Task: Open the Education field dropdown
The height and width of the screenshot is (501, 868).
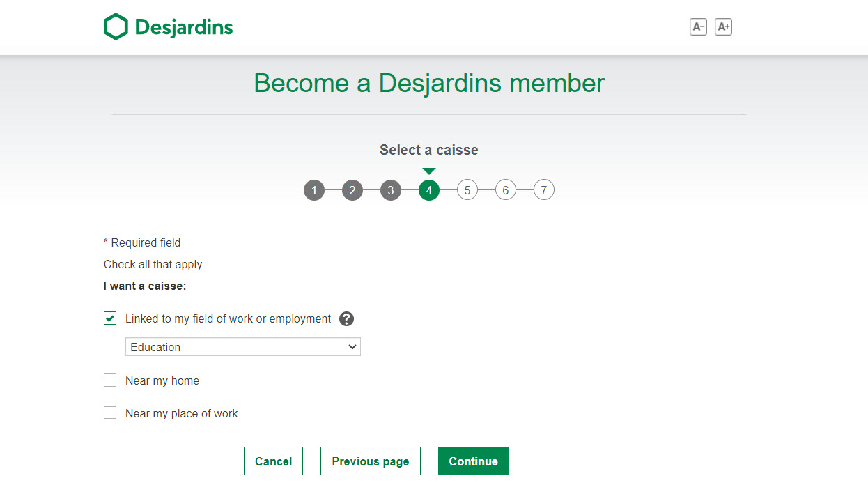Action: (243, 347)
